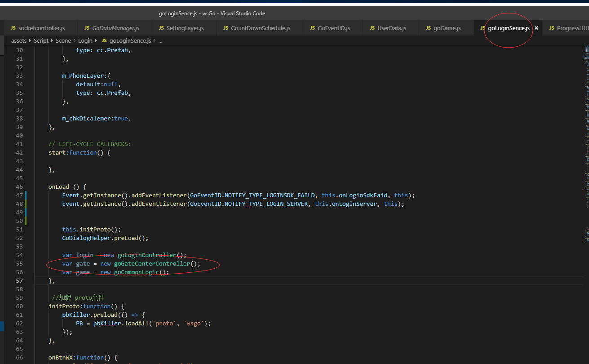
Task: Open the Login breadcrumb folder list
Action: pyautogui.click(x=85, y=40)
